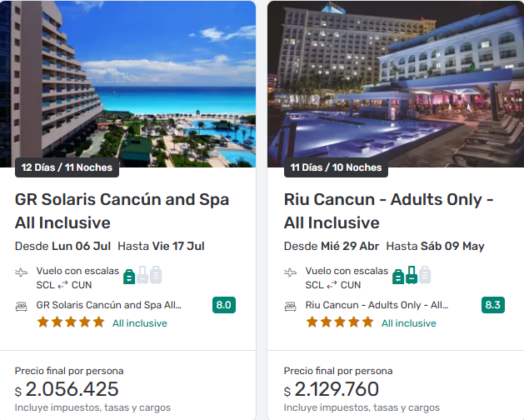The height and width of the screenshot is (420, 524).
Task: Click the "12 Días / 11 Noches" badge
Action: coord(67,167)
